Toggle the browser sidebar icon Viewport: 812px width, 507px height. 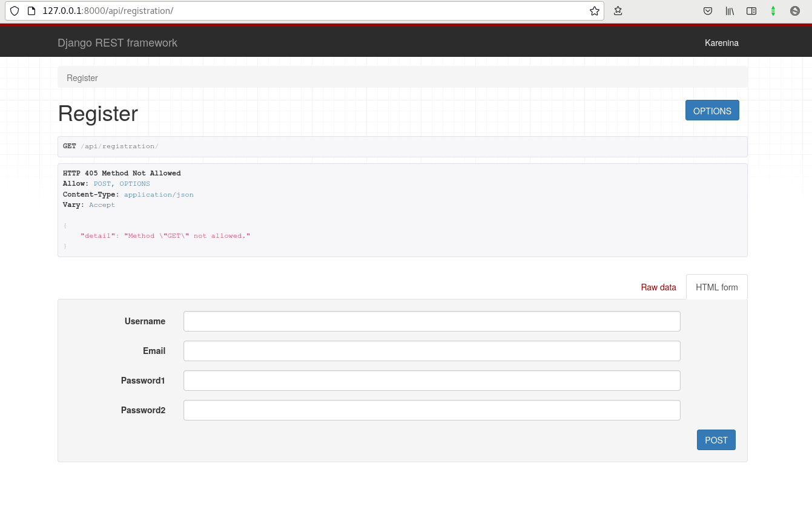point(751,11)
